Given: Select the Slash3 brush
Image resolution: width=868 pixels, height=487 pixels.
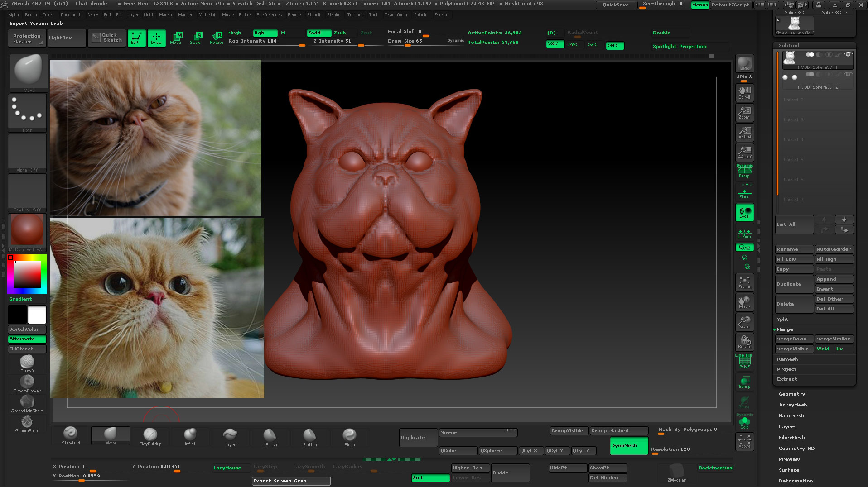Looking at the screenshot, I should point(27,363).
